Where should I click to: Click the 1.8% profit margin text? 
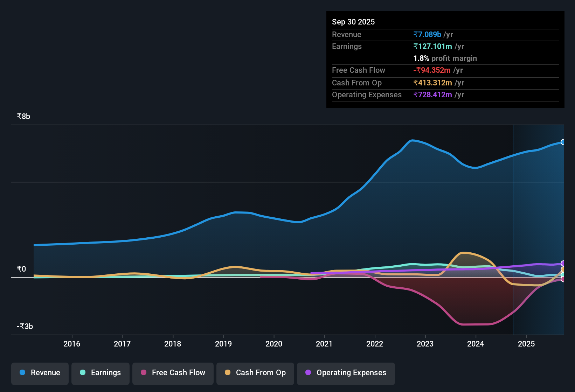445,58
